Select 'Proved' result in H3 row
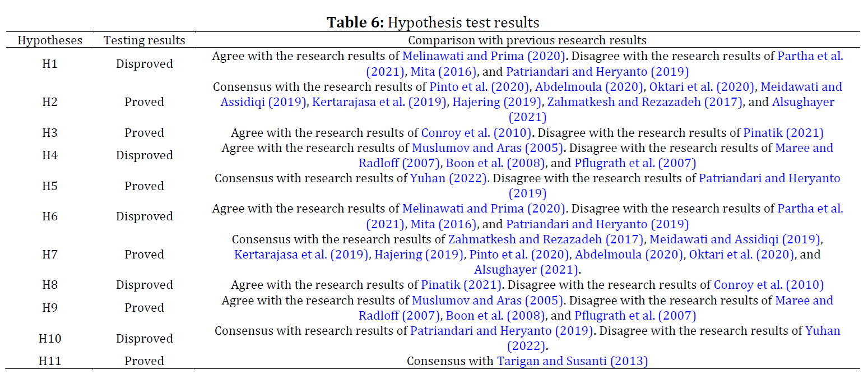This screenshot has height=374, width=868. pos(145,133)
